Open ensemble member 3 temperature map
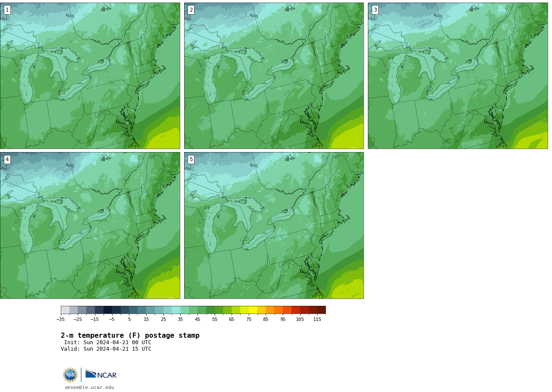Screen dimensions: 552x392 point(458,76)
